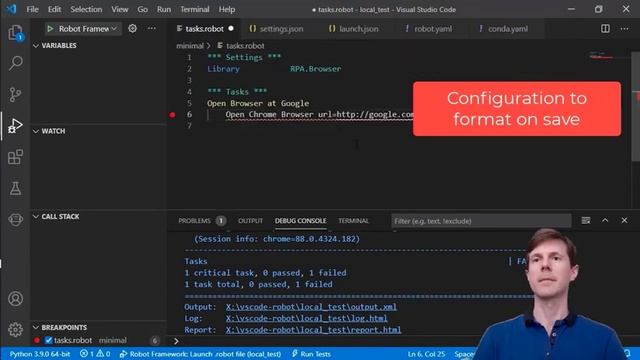The width and height of the screenshot is (640, 360).
Task: Click Ln 6, Col 25 cursor position
Action: 426,354
